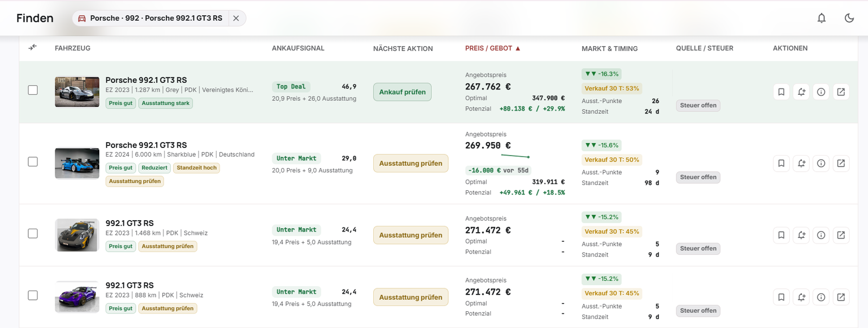Open the notifications bell in the header

[821, 18]
